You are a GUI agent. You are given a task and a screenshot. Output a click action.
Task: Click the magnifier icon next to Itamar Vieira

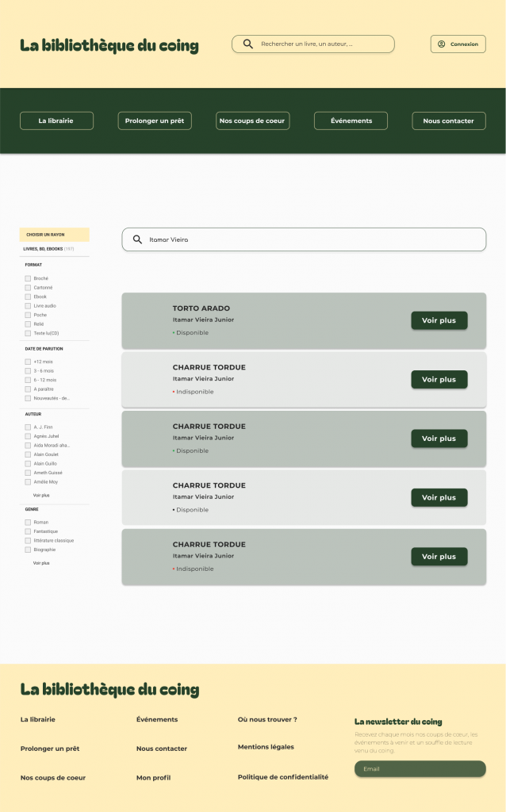[x=137, y=239]
